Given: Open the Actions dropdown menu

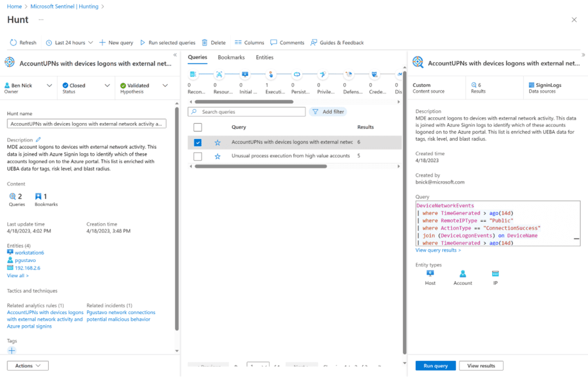Looking at the screenshot, I should pyautogui.click(x=28, y=366).
